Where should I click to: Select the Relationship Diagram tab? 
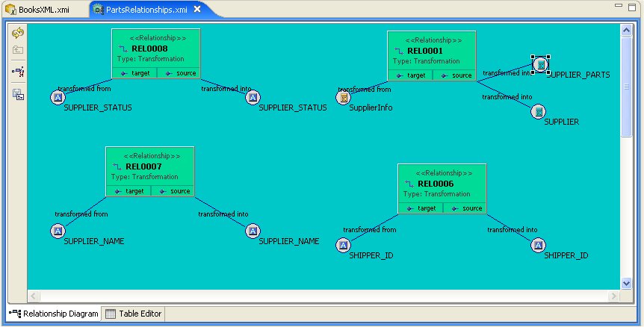[54, 314]
